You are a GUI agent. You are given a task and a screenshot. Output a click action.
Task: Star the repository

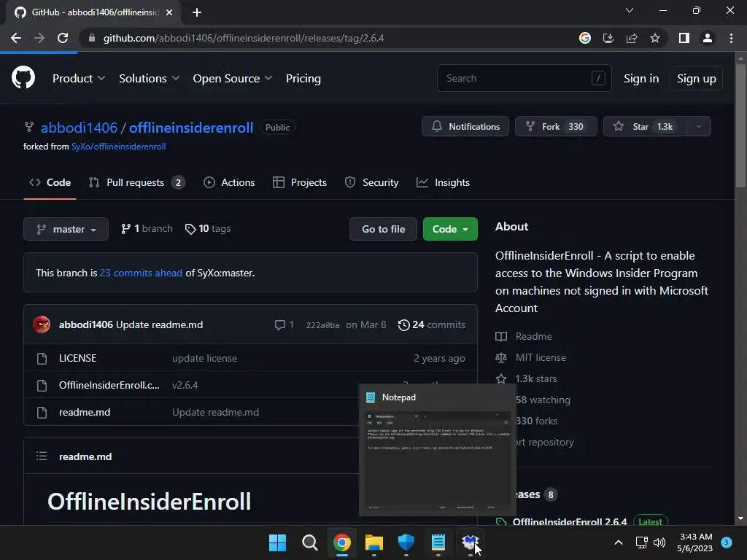pos(645,127)
